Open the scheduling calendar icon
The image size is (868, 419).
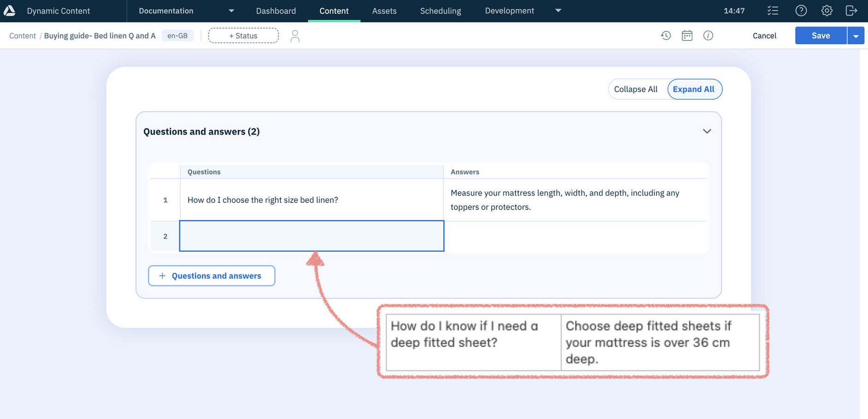[687, 36]
